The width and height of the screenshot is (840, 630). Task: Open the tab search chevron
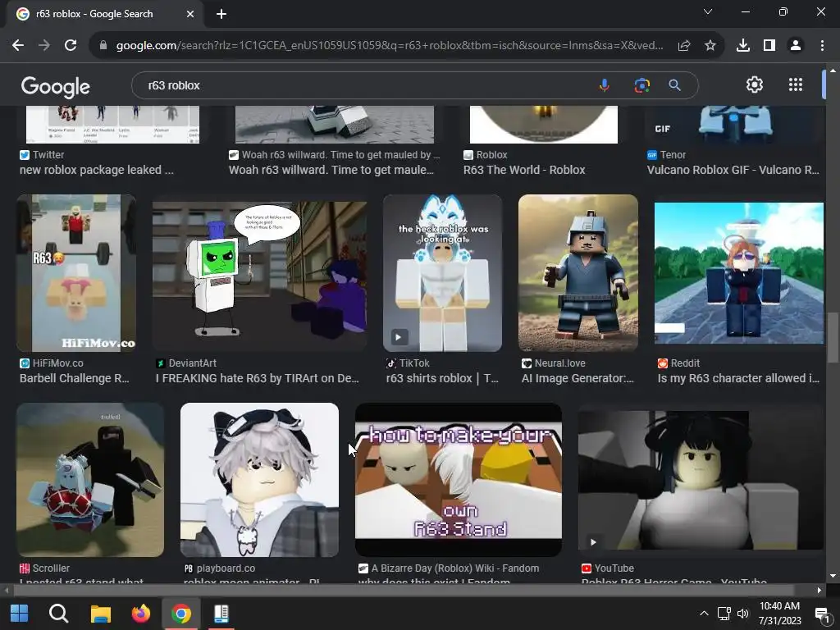[x=708, y=11]
